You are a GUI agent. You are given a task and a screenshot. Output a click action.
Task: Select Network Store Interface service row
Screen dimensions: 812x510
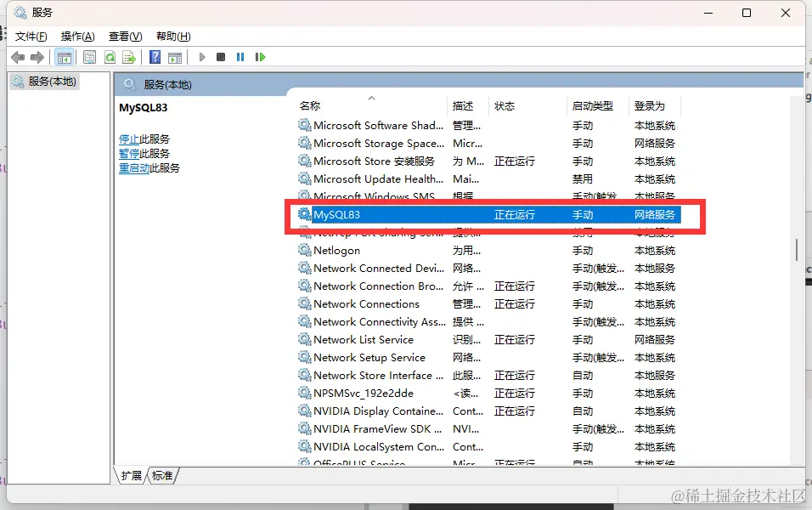click(x=489, y=375)
